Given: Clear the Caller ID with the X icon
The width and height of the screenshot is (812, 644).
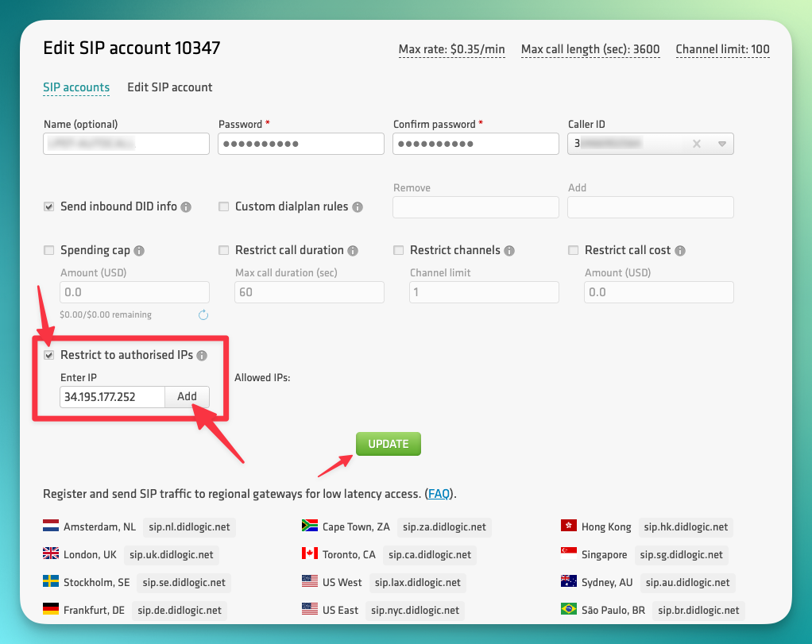Looking at the screenshot, I should pyautogui.click(x=696, y=144).
